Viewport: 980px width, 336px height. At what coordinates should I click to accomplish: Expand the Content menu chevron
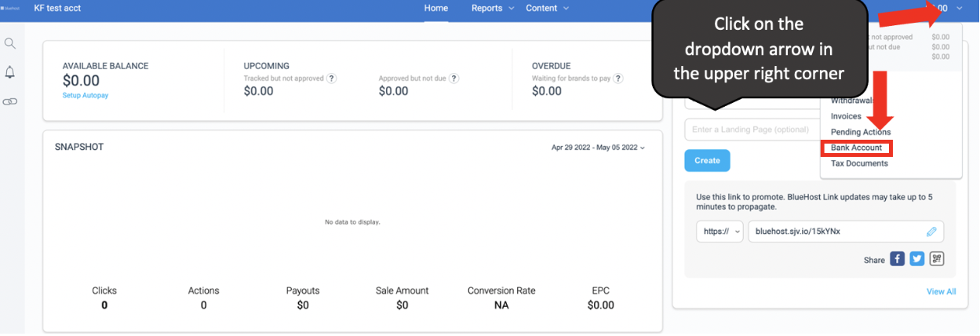(566, 9)
